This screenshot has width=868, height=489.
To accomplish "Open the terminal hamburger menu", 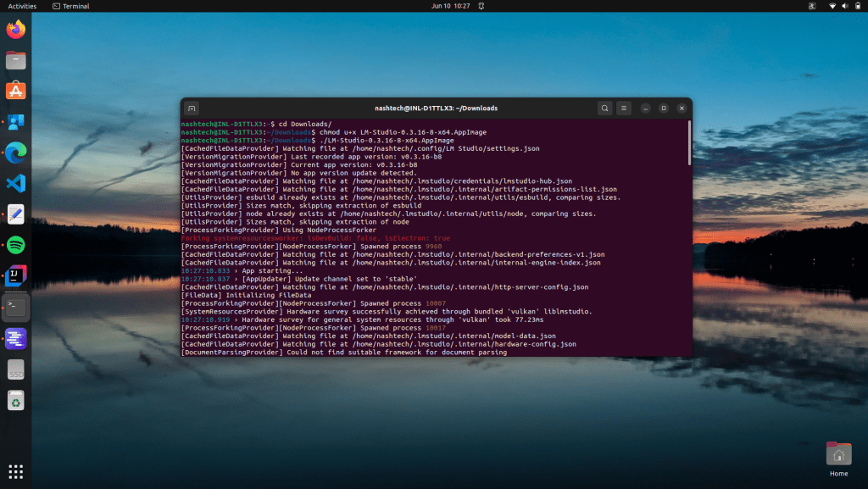I will 624,108.
